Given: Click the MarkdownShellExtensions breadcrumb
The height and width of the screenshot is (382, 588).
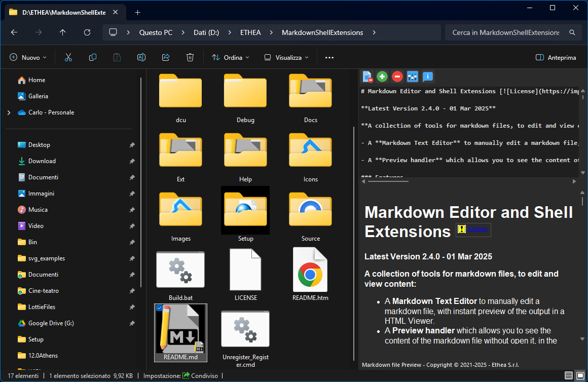Looking at the screenshot, I should 322,32.
